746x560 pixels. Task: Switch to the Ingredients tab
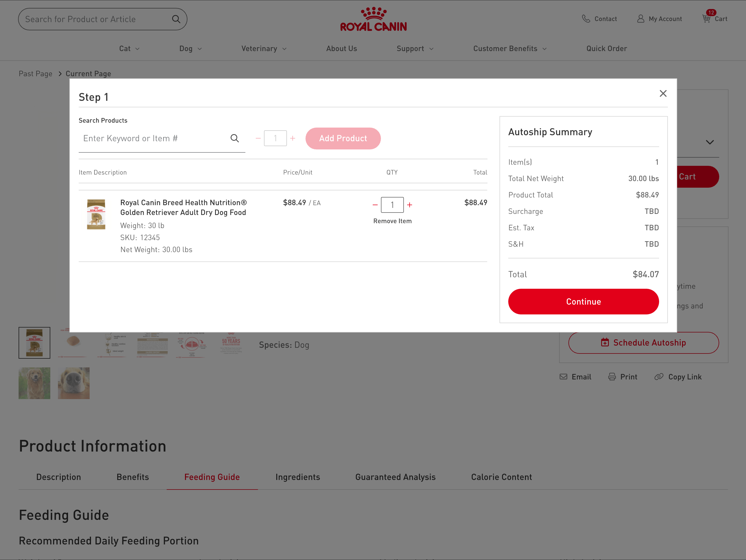pos(298,477)
